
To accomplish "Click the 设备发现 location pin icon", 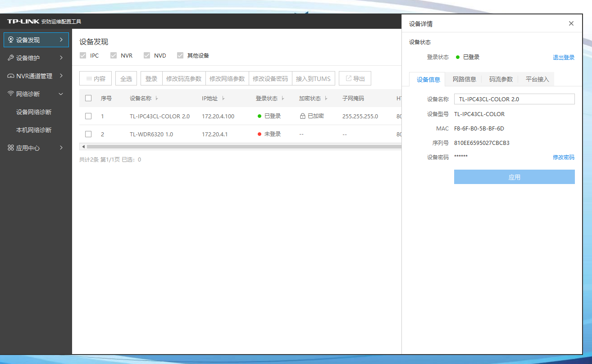I will [11, 40].
